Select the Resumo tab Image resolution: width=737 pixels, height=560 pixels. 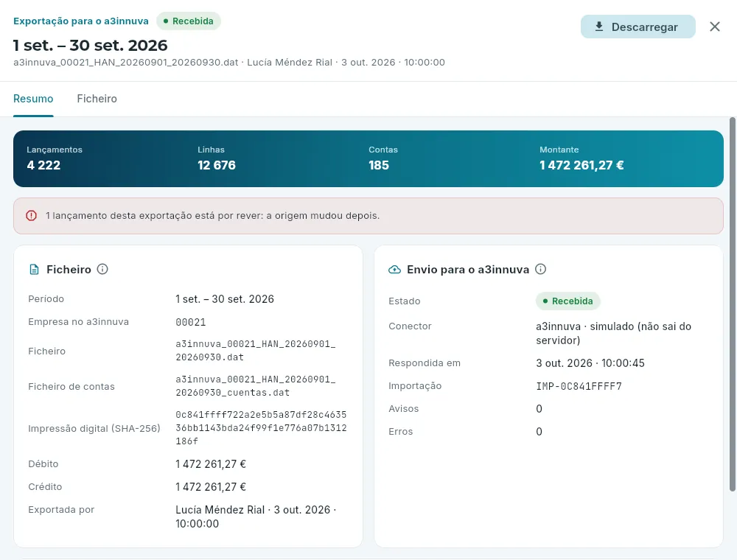coord(33,99)
